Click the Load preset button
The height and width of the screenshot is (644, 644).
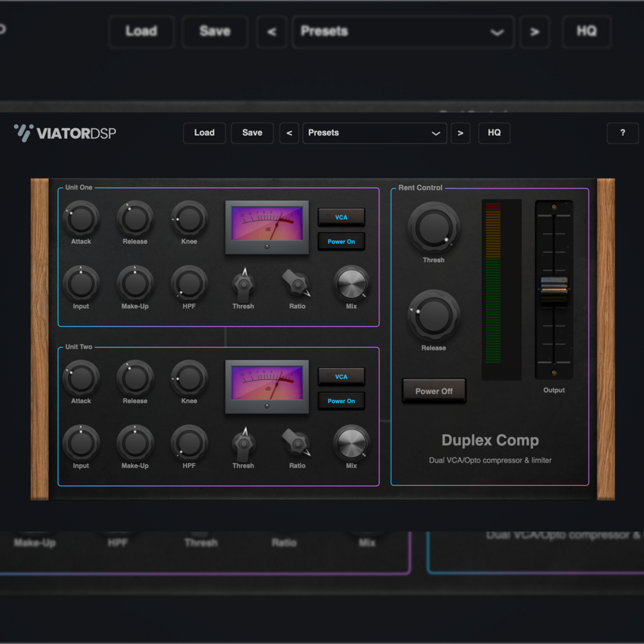[x=204, y=133]
